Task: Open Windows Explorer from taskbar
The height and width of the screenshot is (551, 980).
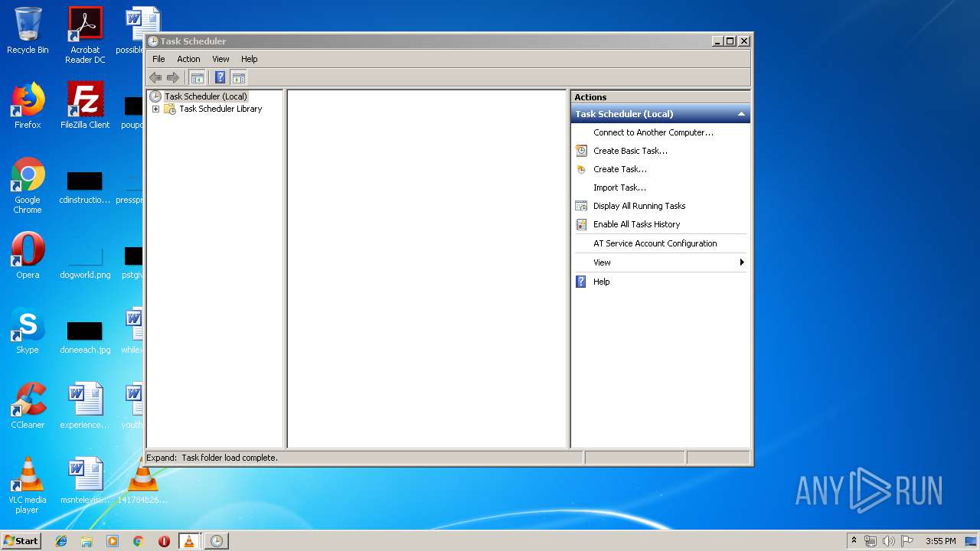Action: pos(87,541)
